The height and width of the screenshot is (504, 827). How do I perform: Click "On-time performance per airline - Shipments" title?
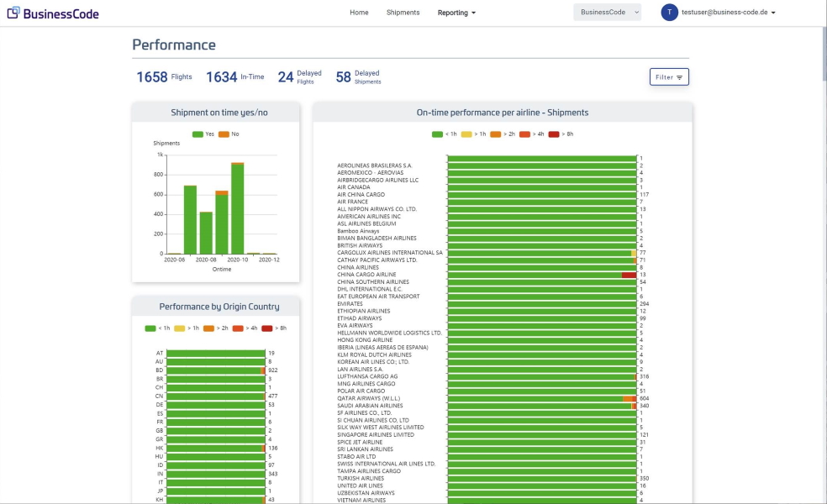502,113
